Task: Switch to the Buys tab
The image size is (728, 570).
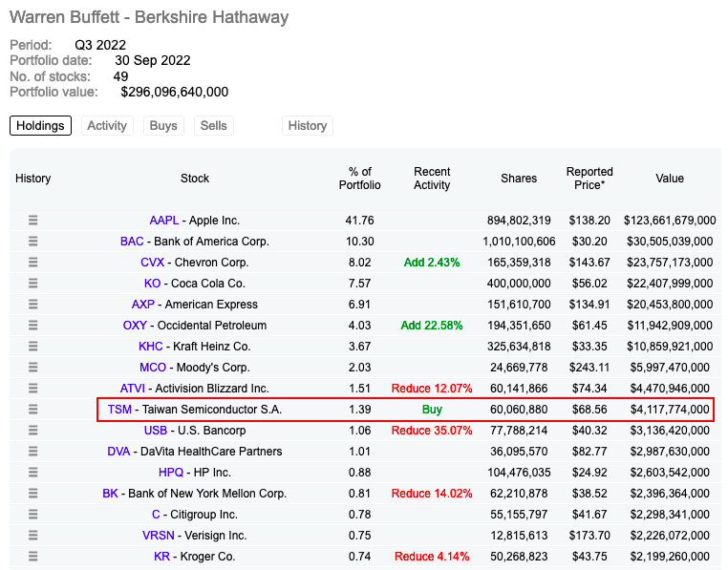Action: point(163,126)
